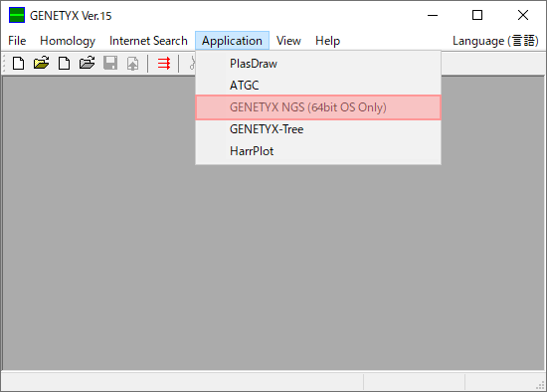This screenshot has width=547, height=392.
Task: Open the Help menu
Action: [327, 41]
